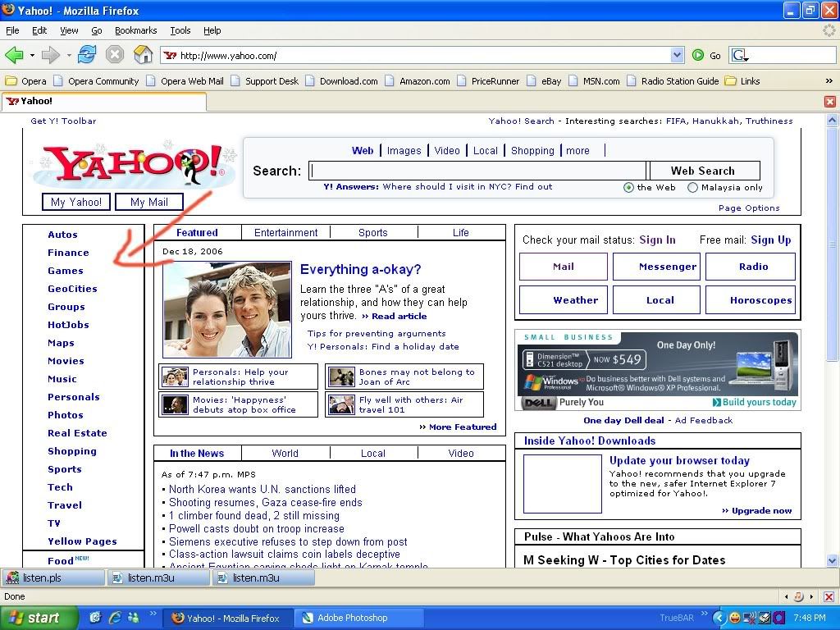The image size is (840, 630).
Task: Expand the TrueBAR toolbar chevron
Action: point(704,614)
